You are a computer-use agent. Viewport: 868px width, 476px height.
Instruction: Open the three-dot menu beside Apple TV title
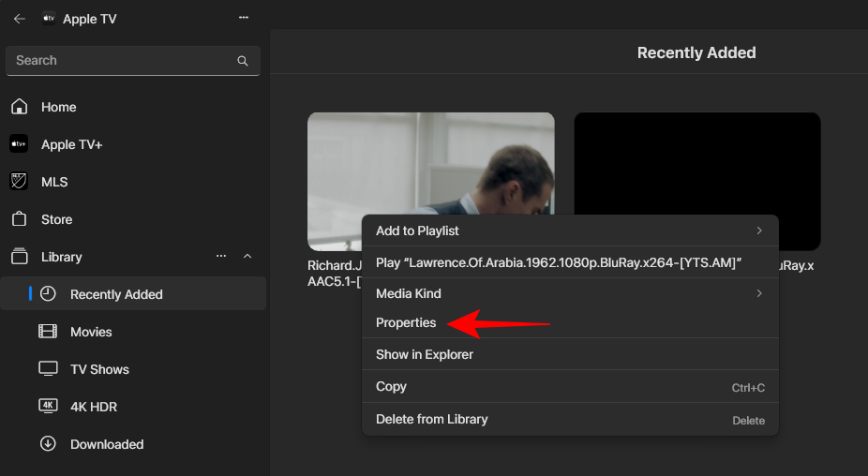click(244, 18)
